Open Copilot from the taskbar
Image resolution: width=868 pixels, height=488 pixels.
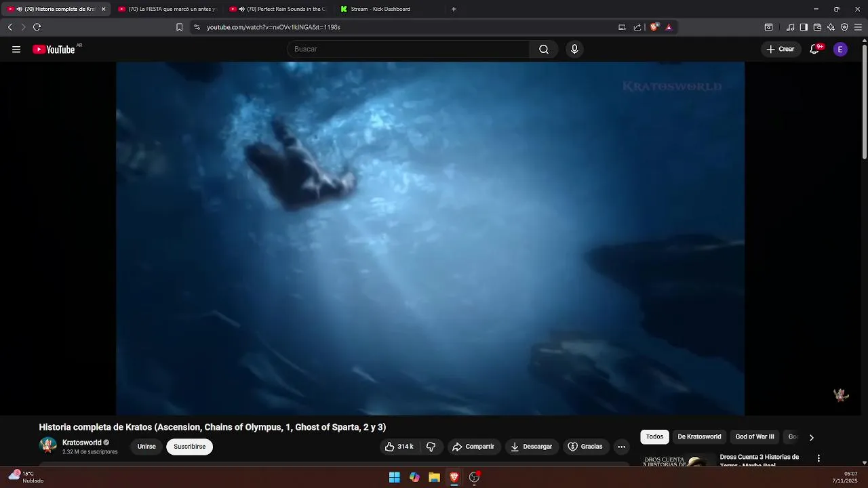click(x=414, y=477)
